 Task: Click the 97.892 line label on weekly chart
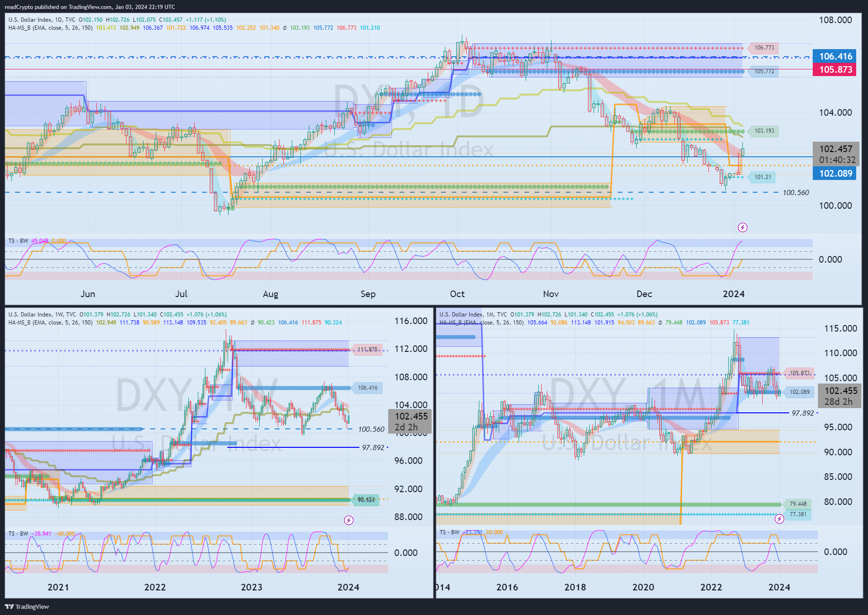[373, 448]
